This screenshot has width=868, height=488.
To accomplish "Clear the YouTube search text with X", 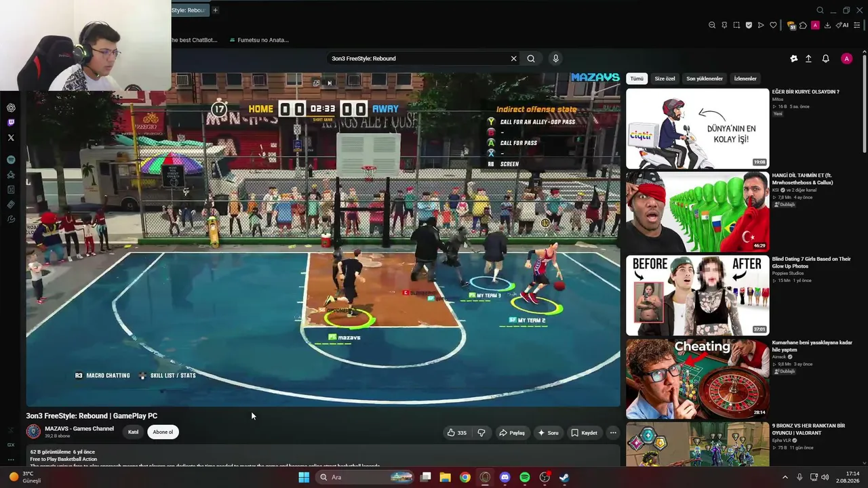I will pos(513,58).
